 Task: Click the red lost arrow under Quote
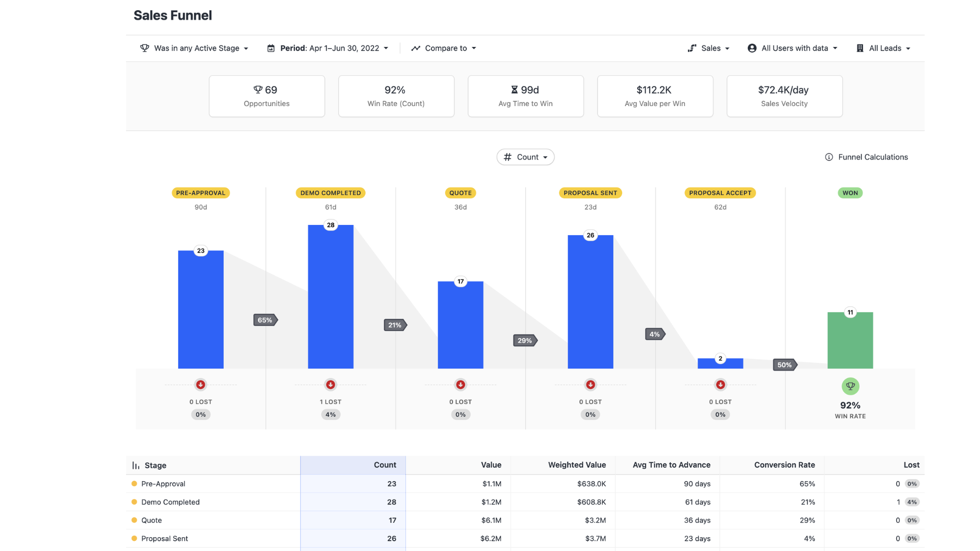(x=460, y=385)
